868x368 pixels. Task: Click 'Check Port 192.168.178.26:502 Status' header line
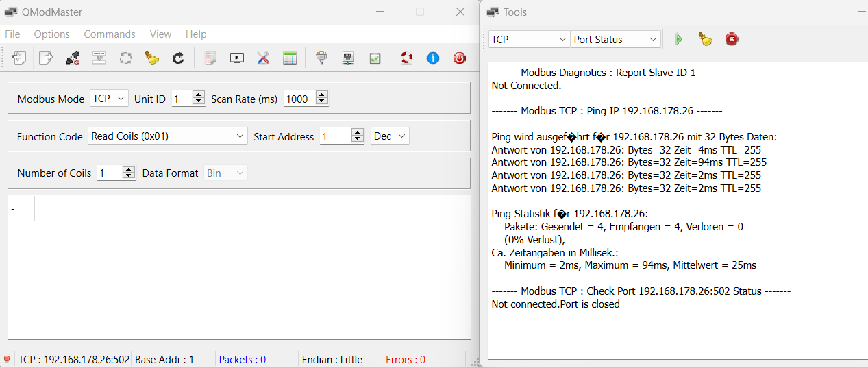click(641, 291)
